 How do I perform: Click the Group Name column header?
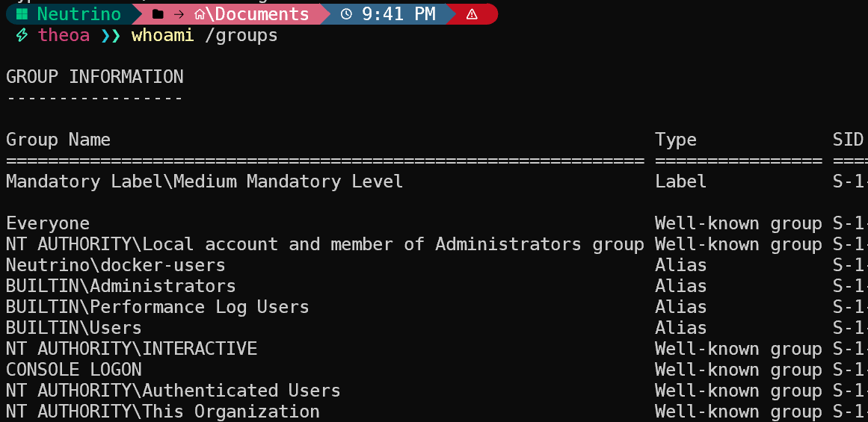[58, 140]
